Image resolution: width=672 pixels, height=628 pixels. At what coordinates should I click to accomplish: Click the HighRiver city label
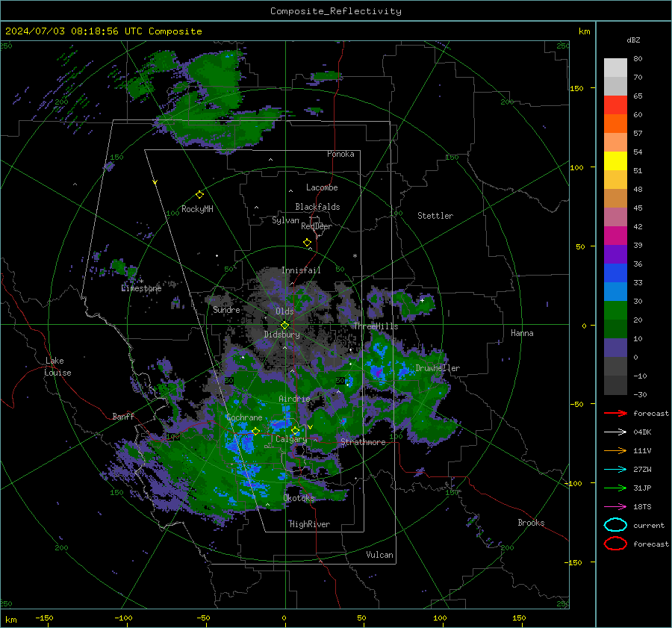pyautogui.click(x=310, y=524)
